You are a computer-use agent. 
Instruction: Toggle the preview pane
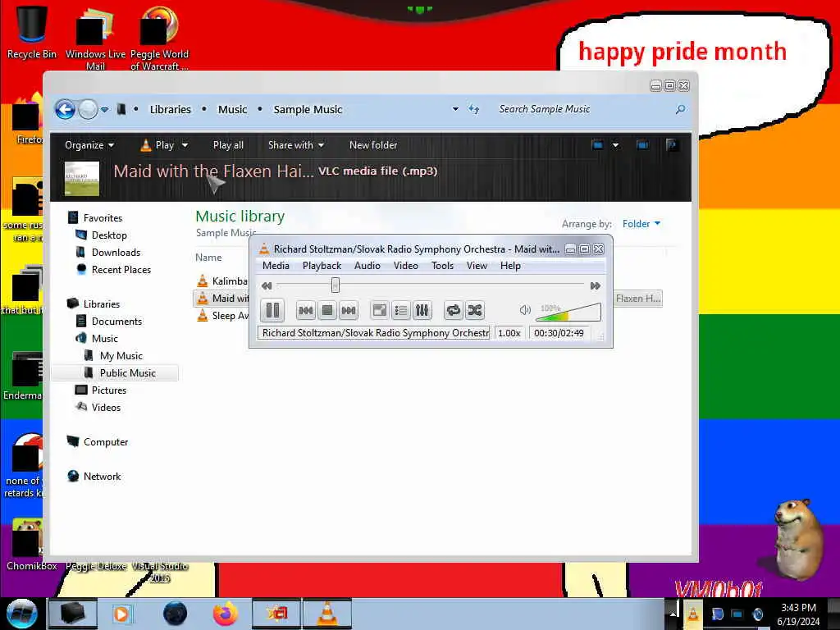coord(642,144)
